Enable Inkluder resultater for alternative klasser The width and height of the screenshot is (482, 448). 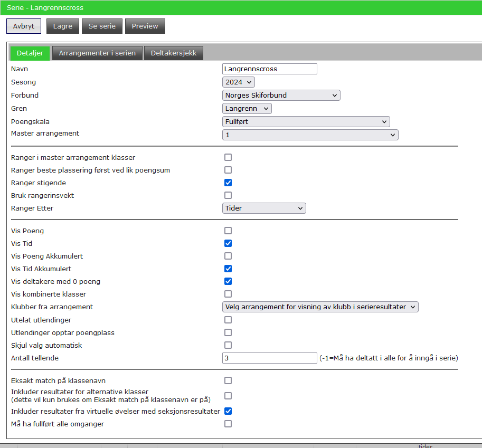coord(228,396)
